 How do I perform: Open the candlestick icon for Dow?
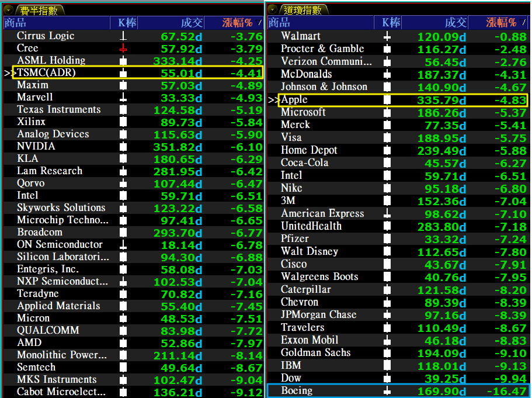coord(387,378)
